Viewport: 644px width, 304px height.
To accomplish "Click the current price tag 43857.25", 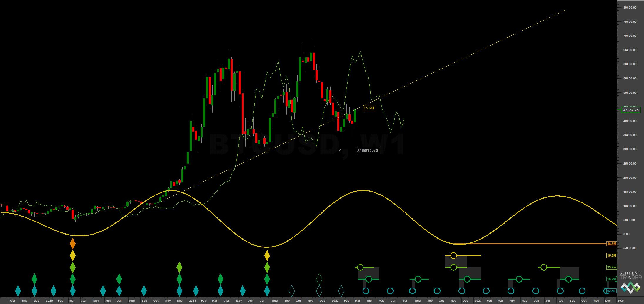I will tap(631, 110).
